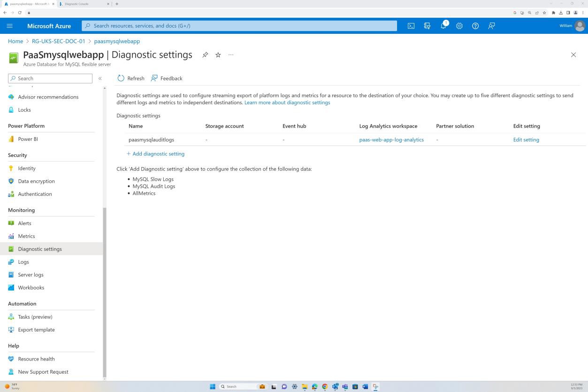Image resolution: width=588 pixels, height=392 pixels.
Task: Pin Diagnostic settings to dashboard
Action: (205, 55)
